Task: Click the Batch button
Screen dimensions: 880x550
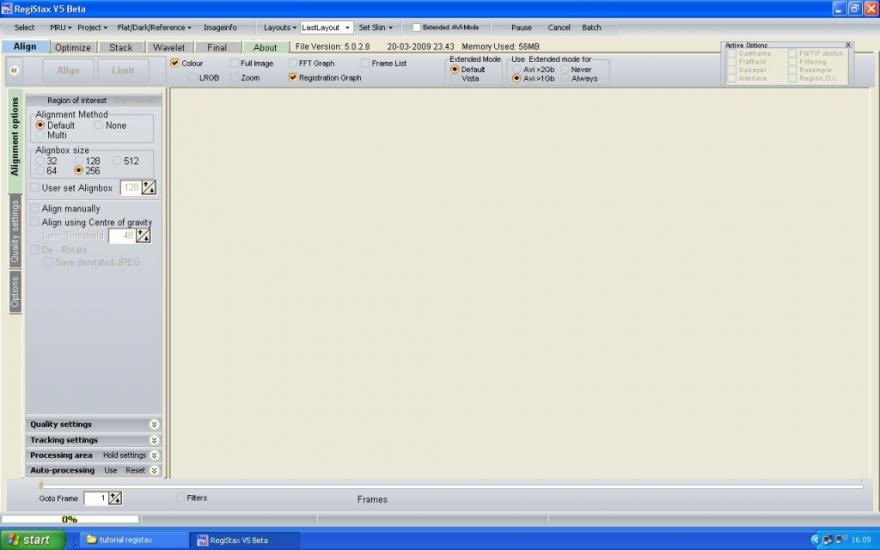Action: 592,28
